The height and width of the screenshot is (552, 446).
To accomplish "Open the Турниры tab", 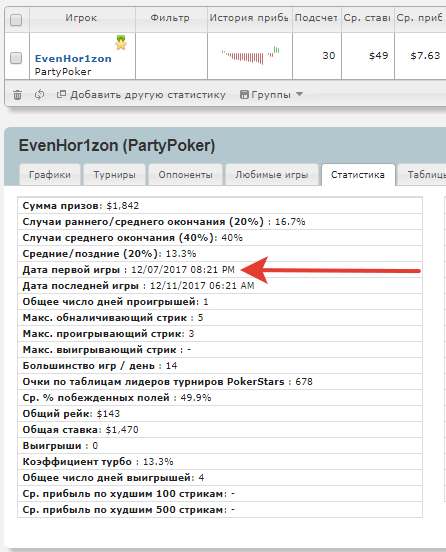I will tap(114, 175).
